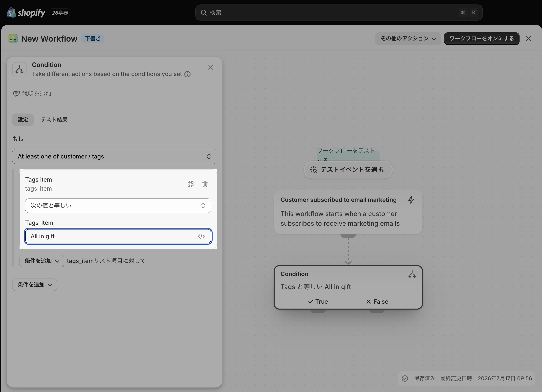Click the Shopify logo
The width and height of the screenshot is (542, 392).
point(26,12)
